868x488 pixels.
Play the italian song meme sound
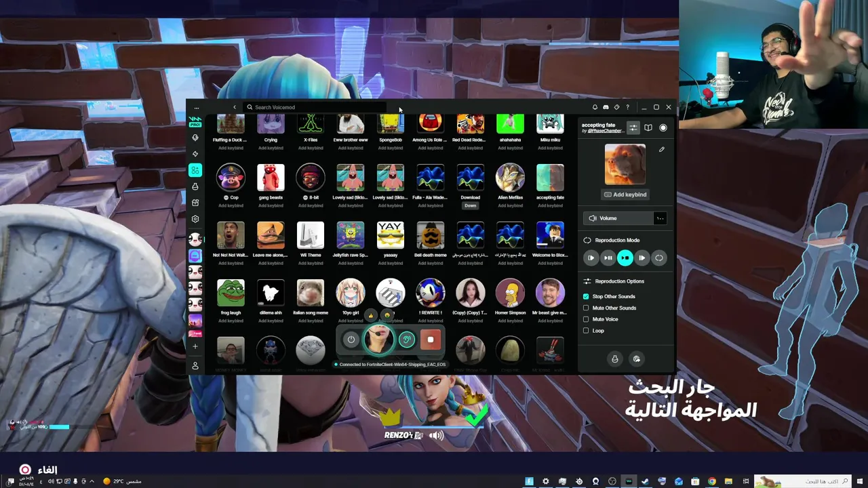311,293
